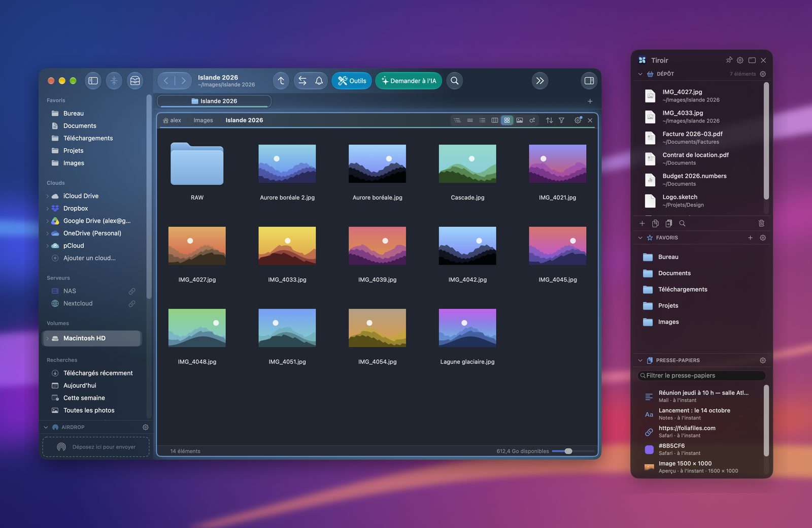Go to Images in breadcrumb path
The height and width of the screenshot is (528, 812).
(203, 120)
